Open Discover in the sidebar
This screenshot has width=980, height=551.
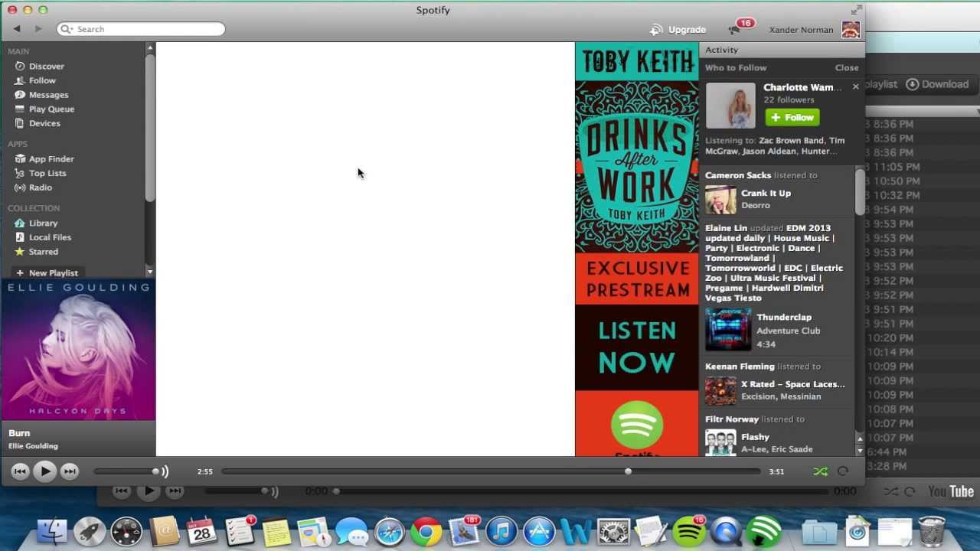tap(47, 67)
